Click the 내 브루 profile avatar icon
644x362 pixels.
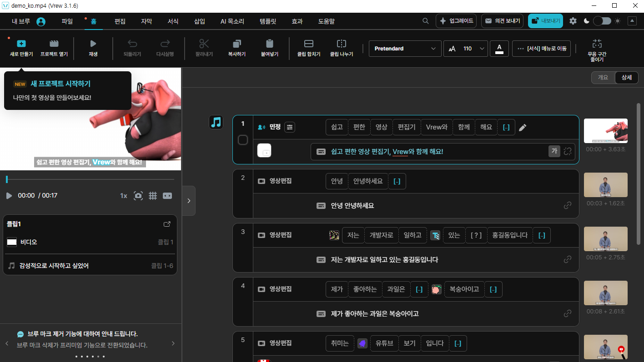(x=41, y=21)
